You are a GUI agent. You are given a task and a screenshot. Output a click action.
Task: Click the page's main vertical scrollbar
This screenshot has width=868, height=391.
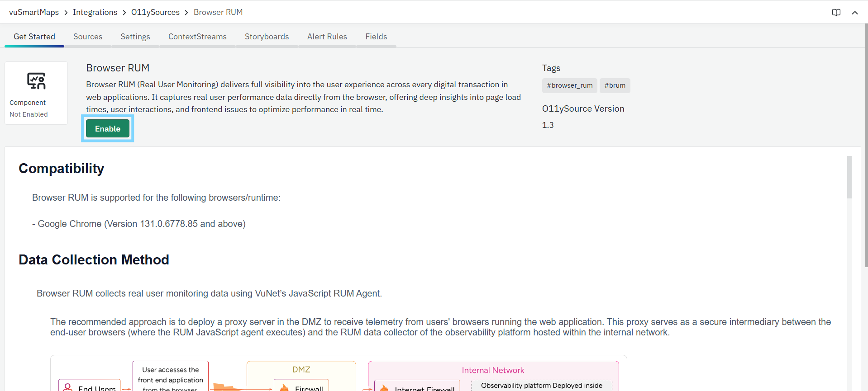coord(866,145)
